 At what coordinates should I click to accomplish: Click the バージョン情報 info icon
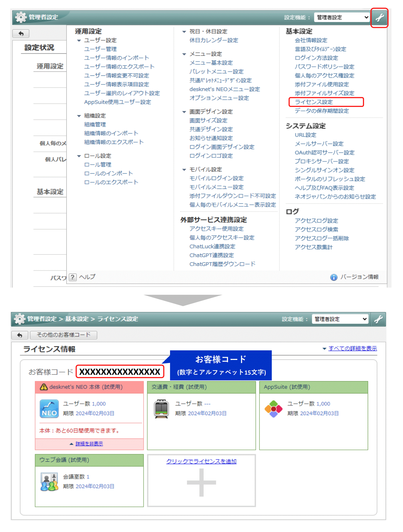point(334,277)
